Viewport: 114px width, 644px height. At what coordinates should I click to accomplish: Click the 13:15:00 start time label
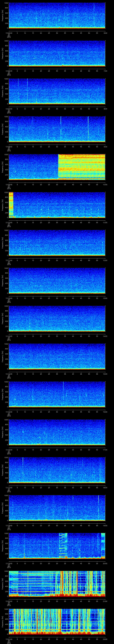pos(9,412)
